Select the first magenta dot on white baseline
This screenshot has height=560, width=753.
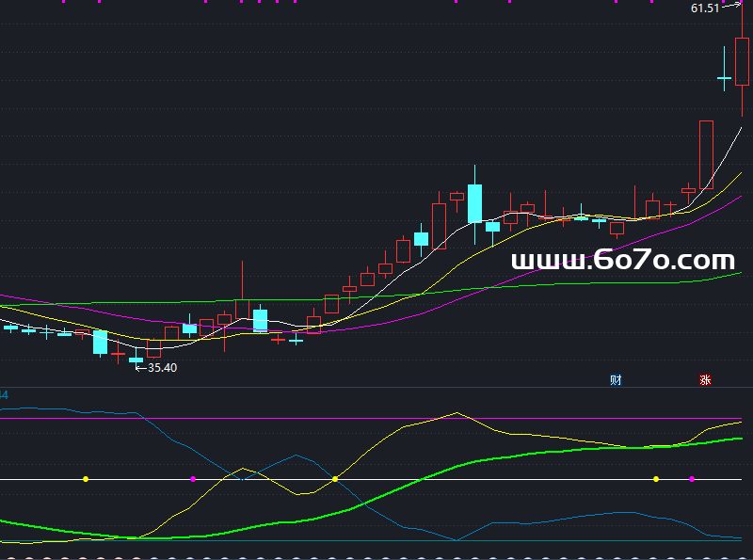tap(193, 479)
